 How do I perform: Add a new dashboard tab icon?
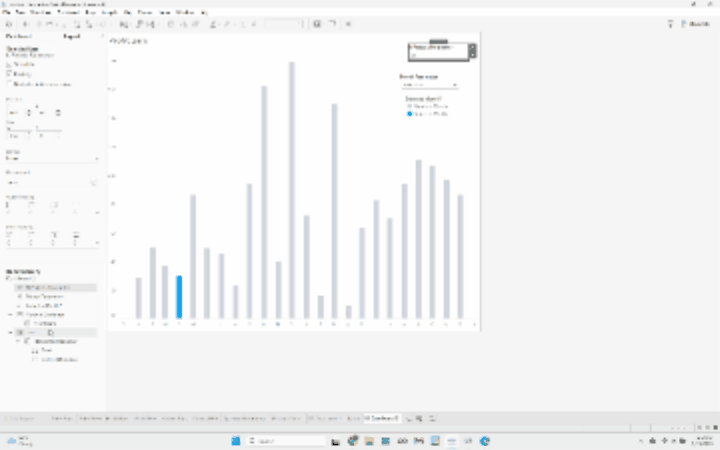pyautogui.click(x=419, y=418)
